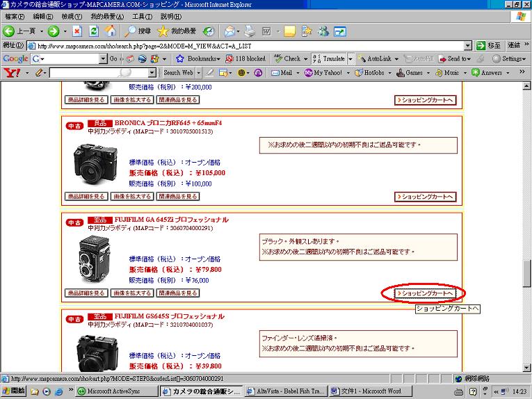This screenshot has height=399, width=532.
Task: Click the Edit with Word icon
Action: coord(266,31)
